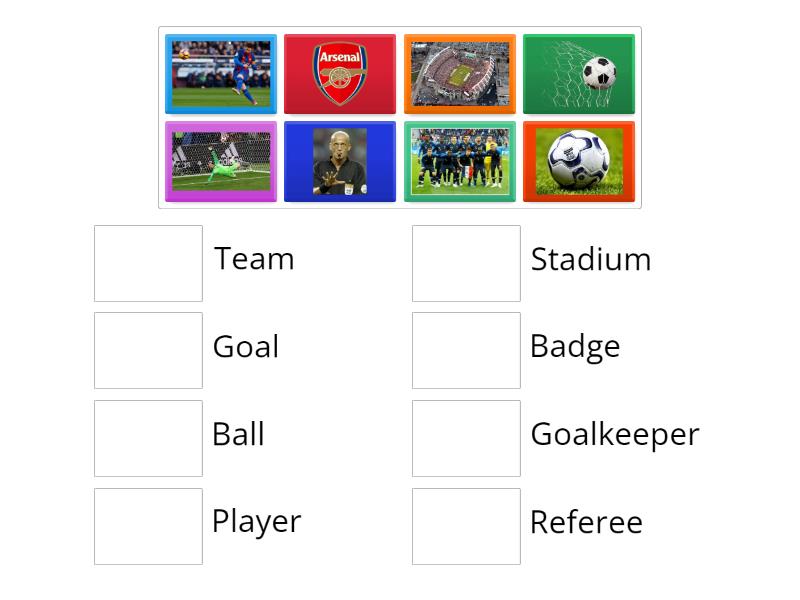
Task: Select the empty box next to Stadium
Action: (466, 261)
